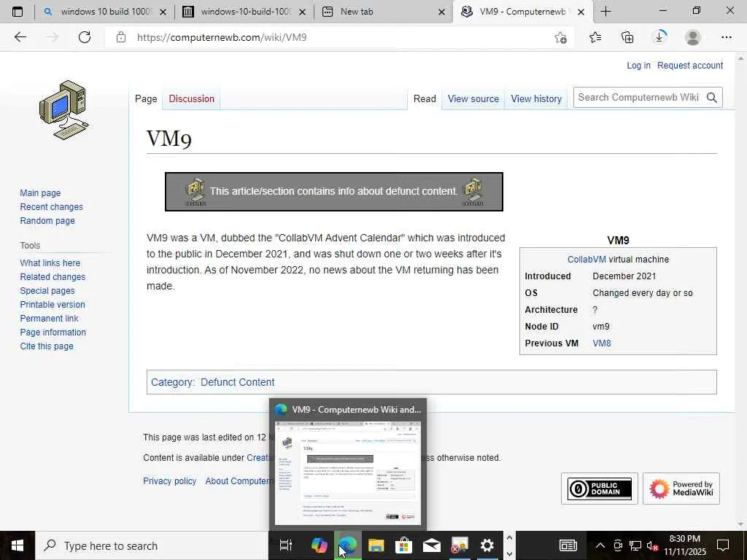
Task: Open File Explorer from the taskbar
Action: 376,545
